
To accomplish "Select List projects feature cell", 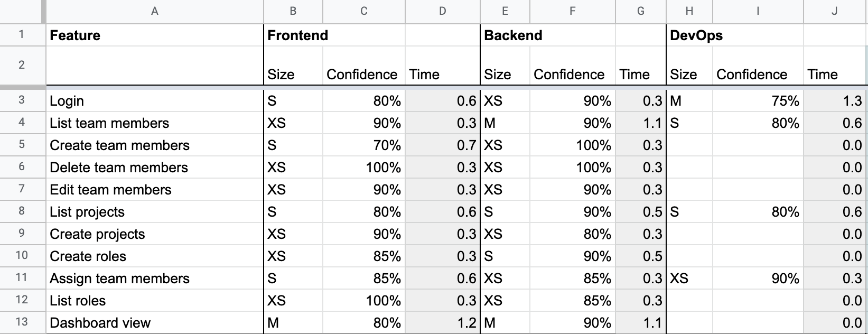I will (x=155, y=211).
